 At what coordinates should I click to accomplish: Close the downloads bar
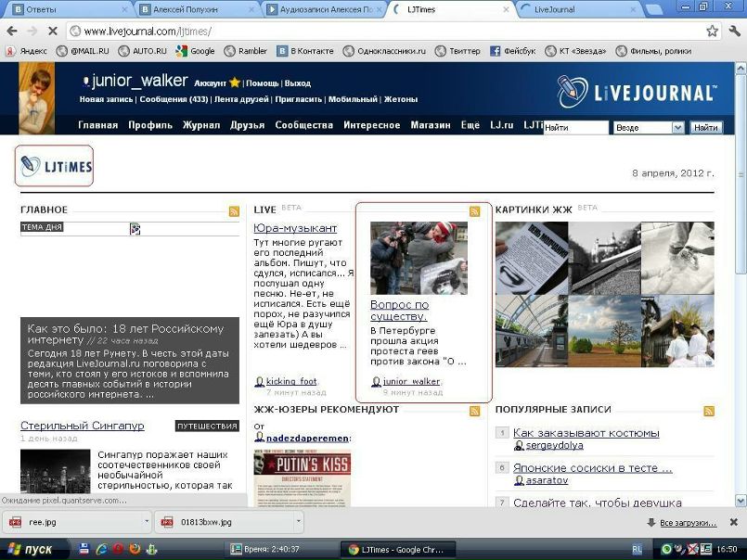733,523
